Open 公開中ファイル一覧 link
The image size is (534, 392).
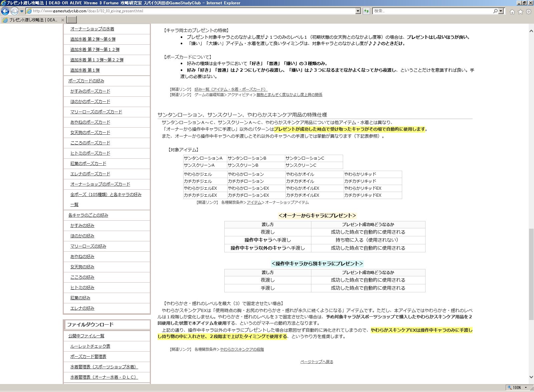[86, 336]
